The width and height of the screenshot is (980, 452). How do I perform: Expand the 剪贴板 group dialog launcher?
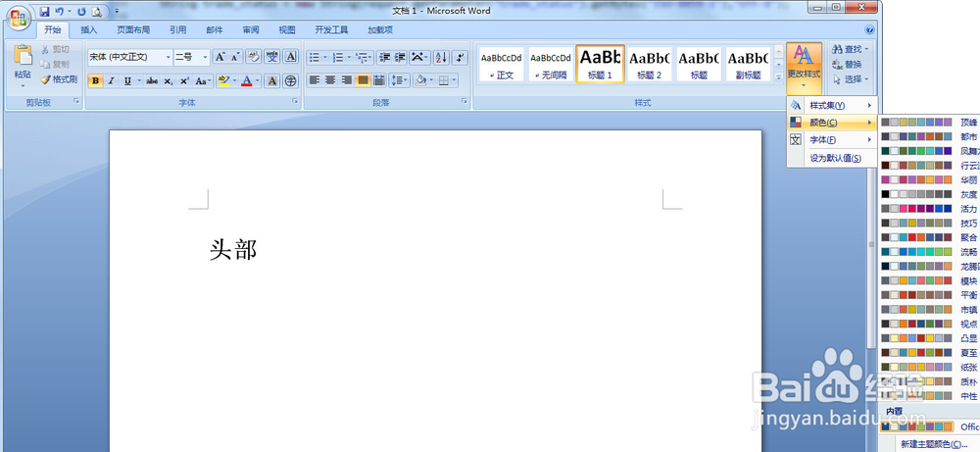[76, 101]
